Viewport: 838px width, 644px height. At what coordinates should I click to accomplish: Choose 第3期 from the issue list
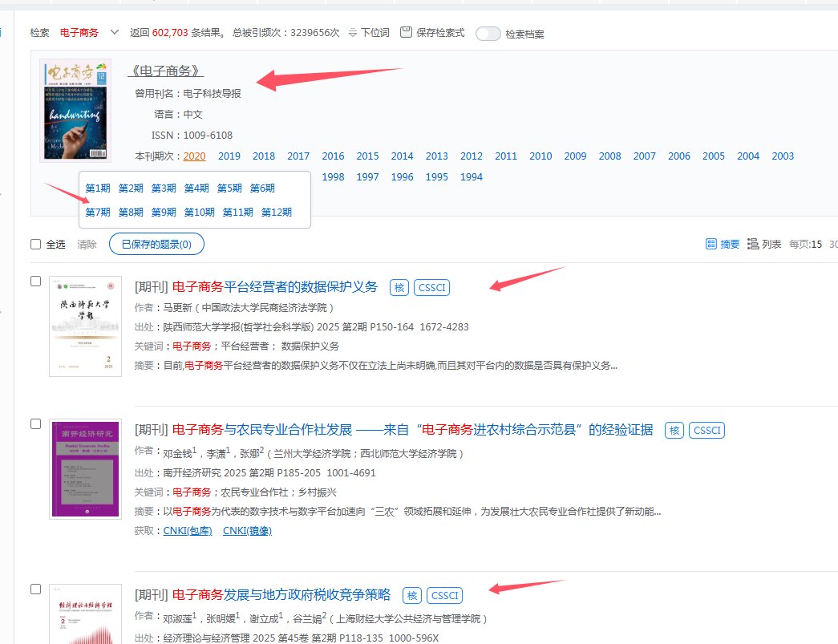(x=164, y=188)
